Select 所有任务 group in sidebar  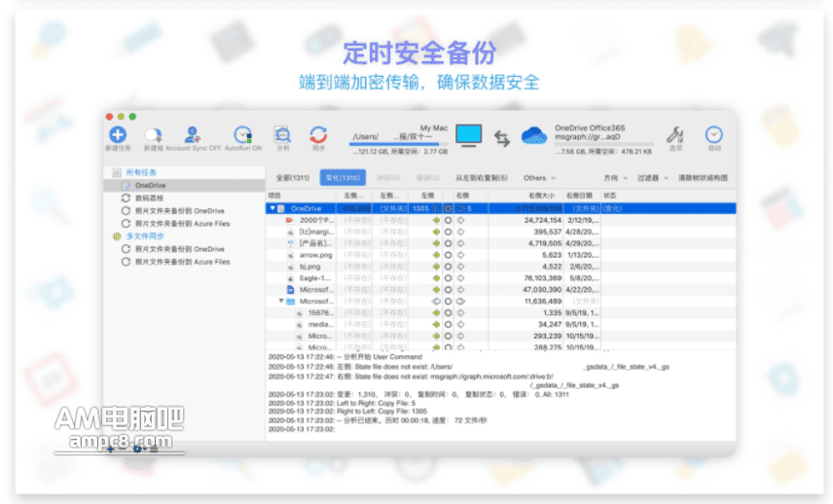tap(141, 172)
